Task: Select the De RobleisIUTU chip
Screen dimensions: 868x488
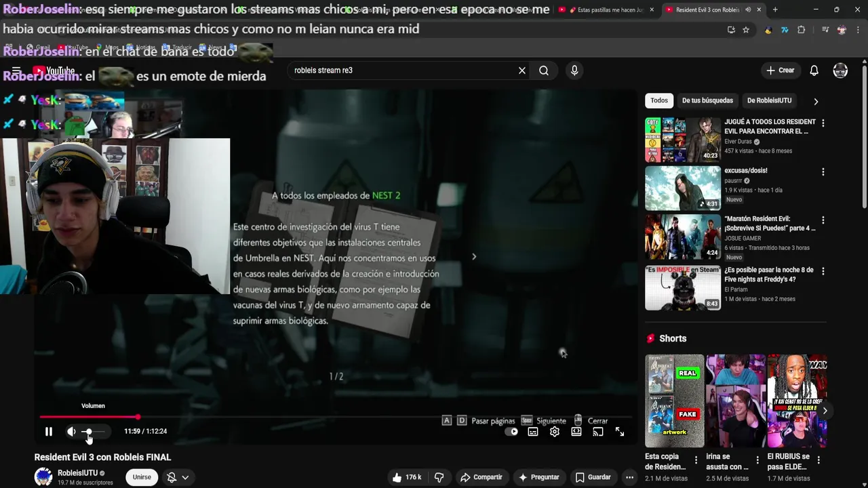Action: pos(769,100)
